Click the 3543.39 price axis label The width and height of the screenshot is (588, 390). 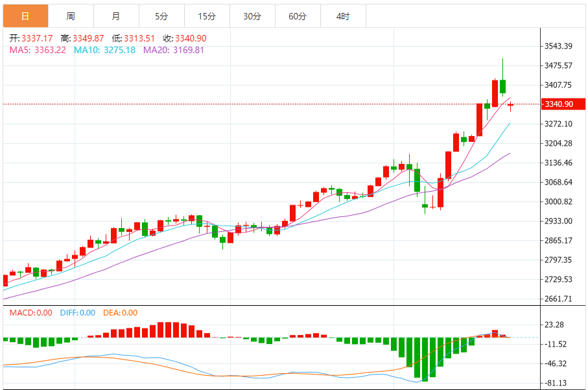click(558, 46)
